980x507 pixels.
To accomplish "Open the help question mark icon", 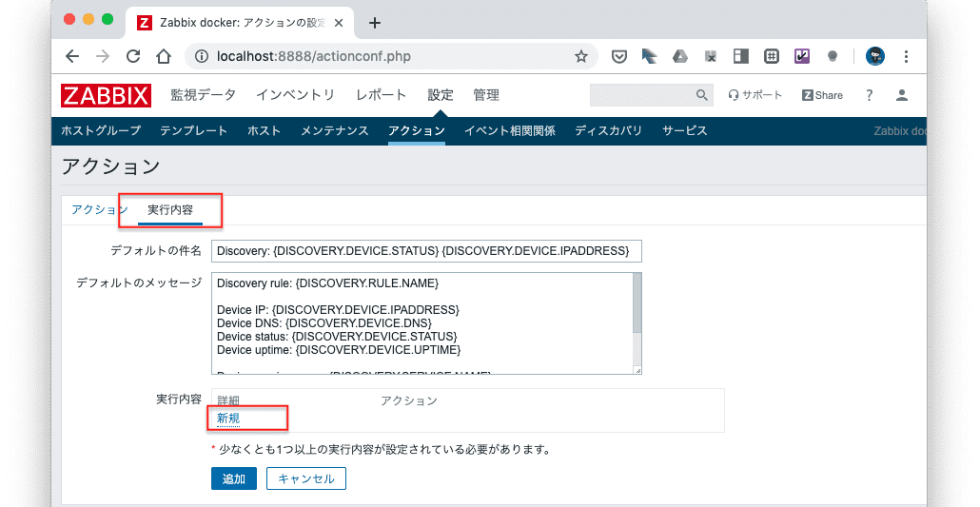I will [x=870, y=95].
